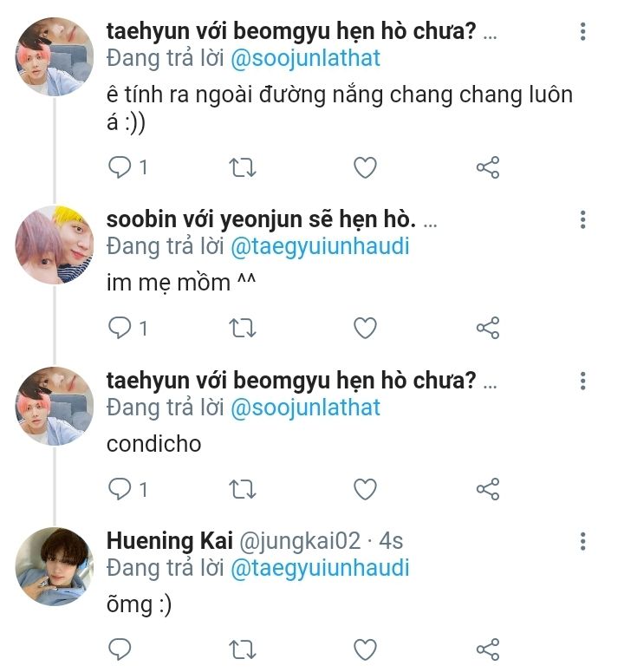Screen dimensions: 624x672
Task: Share the "im mẹ mồm ^^" tweet
Action: coord(488,328)
